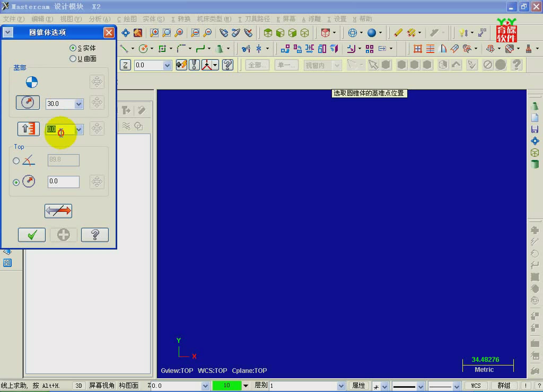This screenshot has width=543, height=392.
Task: Open the point style dropdown
Action: tap(384, 386)
